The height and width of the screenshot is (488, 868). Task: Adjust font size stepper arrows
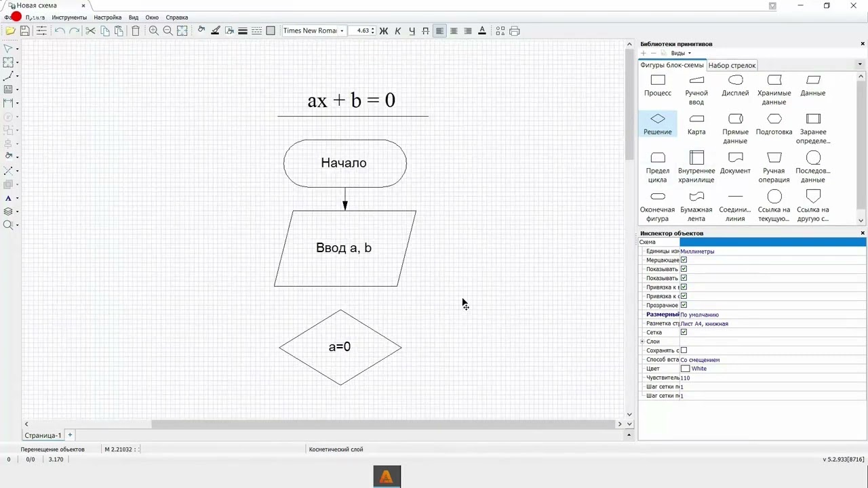point(373,30)
